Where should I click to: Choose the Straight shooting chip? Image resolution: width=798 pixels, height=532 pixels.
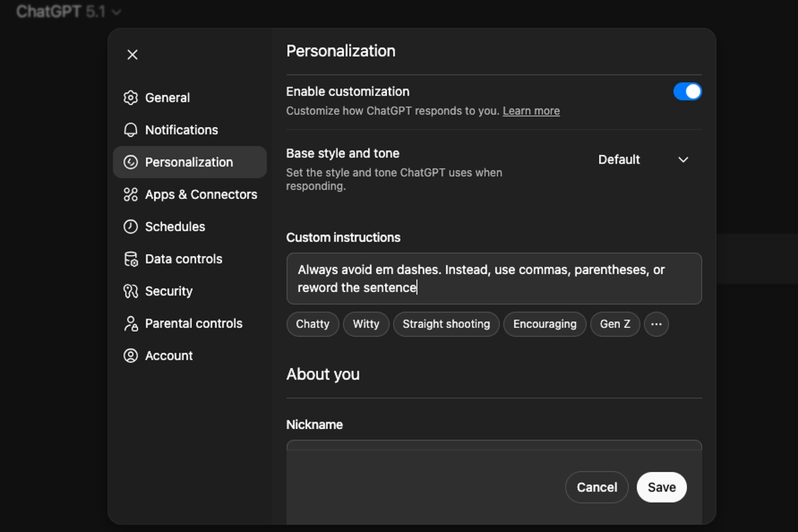point(446,325)
